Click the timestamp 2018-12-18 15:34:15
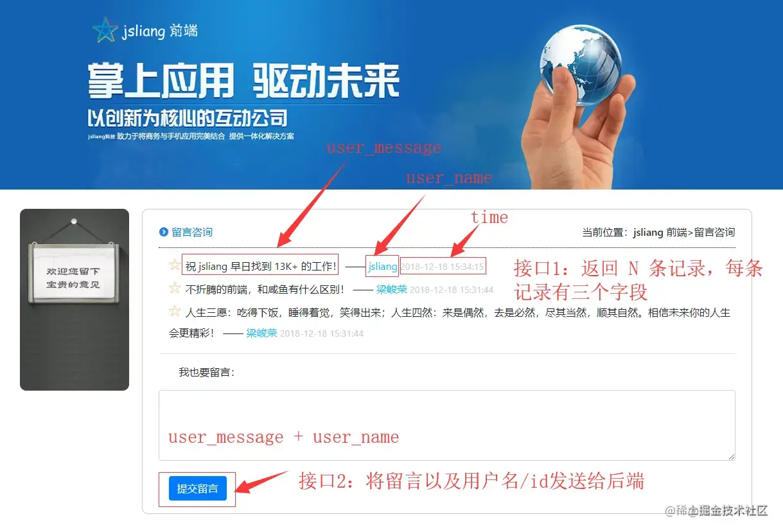Viewport: 783px width, 532px height. pyautogui.click(x=443, y=267)
